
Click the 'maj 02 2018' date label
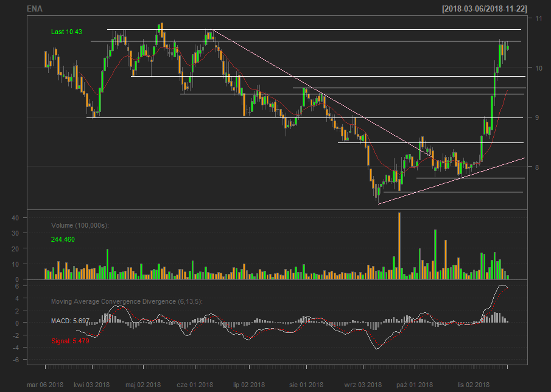(143, 385)
